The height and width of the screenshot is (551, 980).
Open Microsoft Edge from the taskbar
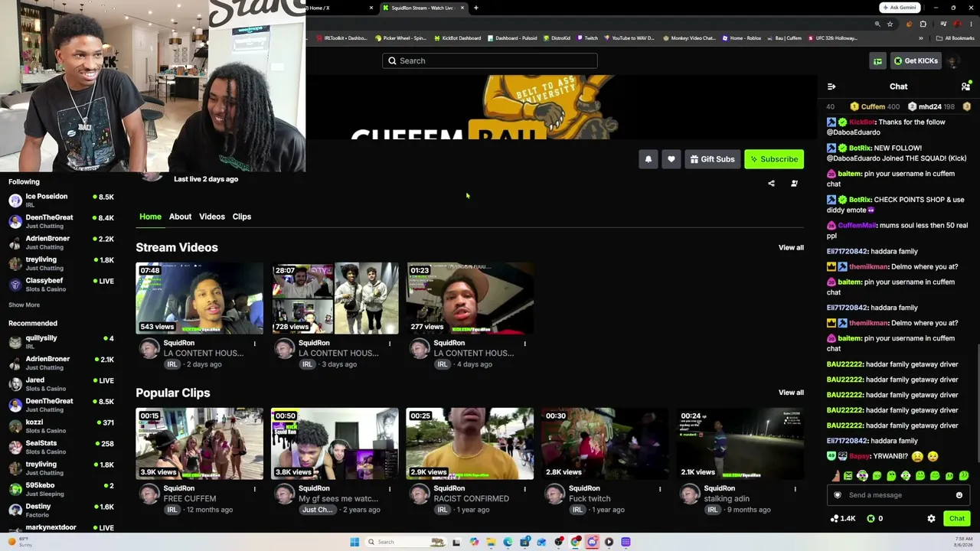click(x=508, y=542)
